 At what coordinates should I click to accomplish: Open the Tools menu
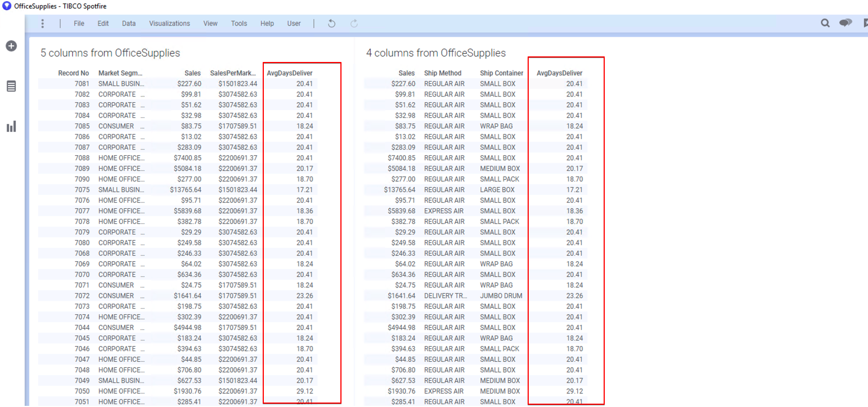[x=239, y=23]
